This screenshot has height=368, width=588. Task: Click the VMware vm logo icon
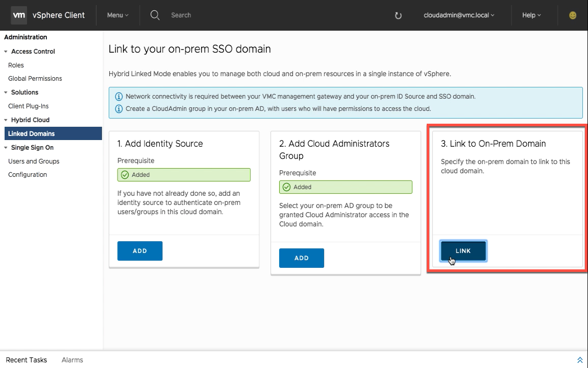click(19, 15)
